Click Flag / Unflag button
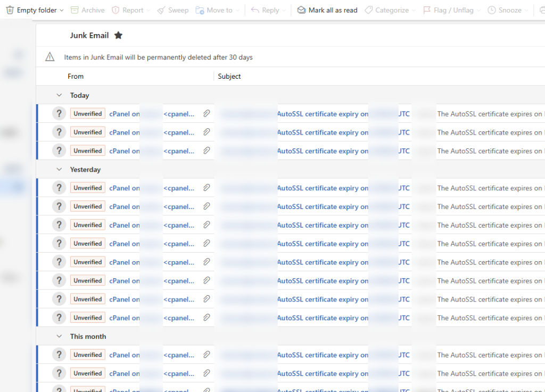545x392 pixels. click(x=448, y=10)
